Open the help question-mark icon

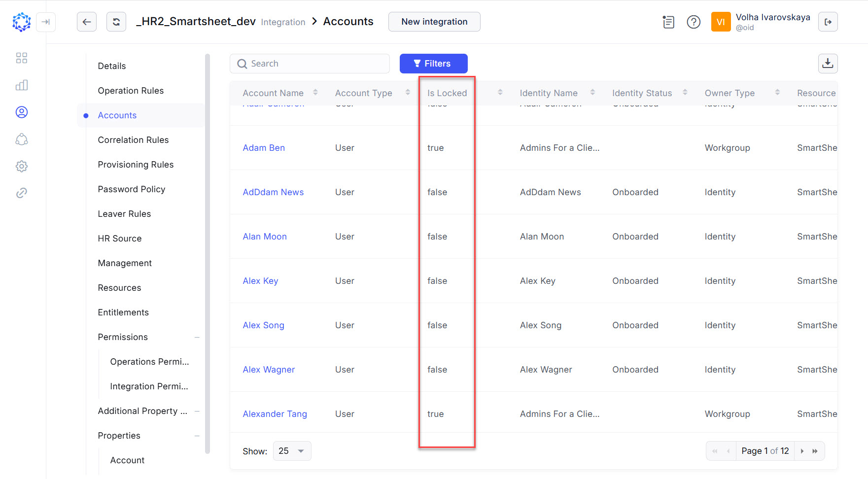694,22
